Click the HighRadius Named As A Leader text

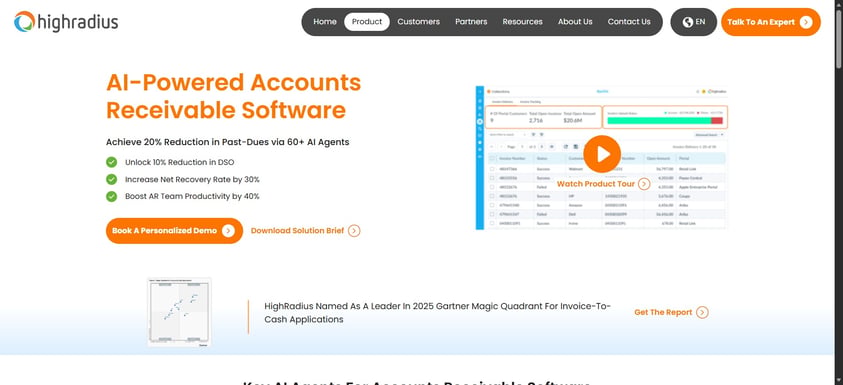click(x=438, y=312)
